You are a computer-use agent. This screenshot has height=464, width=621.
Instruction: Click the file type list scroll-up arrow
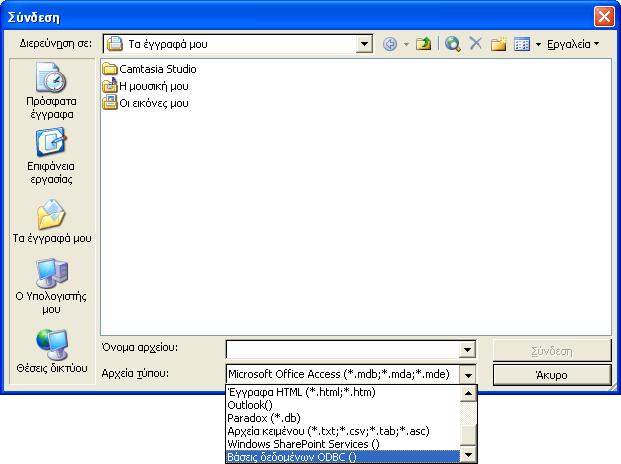pyautogui.click(x=469, y=394)
